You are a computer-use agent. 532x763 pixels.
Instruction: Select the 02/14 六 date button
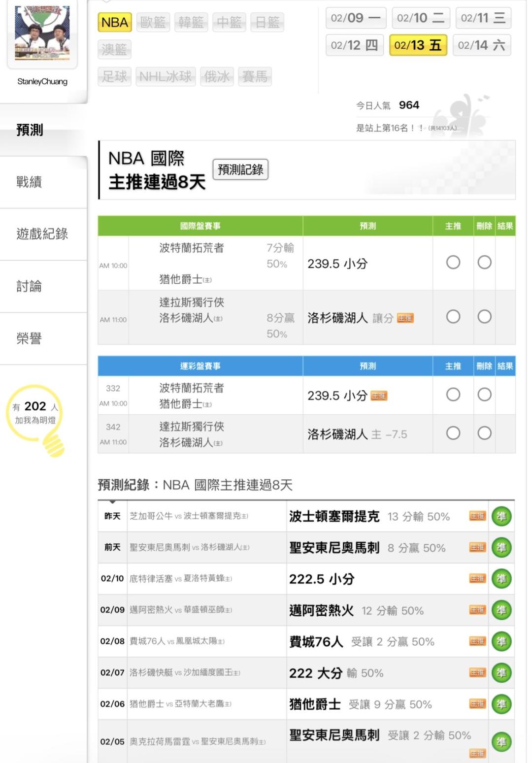481,45
